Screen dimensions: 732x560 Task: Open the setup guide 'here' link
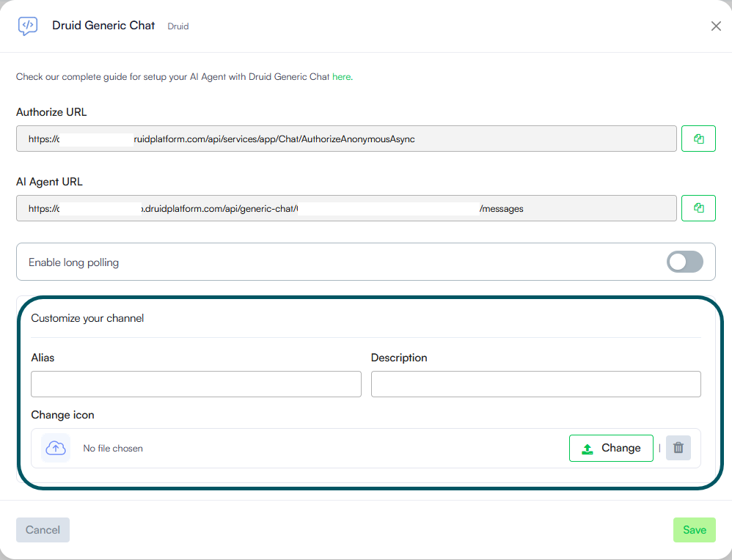pyautogui.click(x=341, y=77)
